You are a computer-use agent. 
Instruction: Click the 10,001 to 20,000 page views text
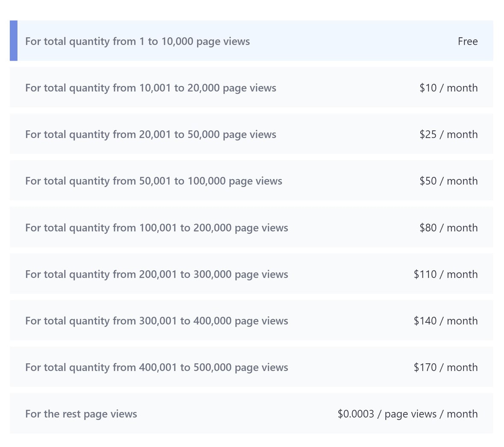point(151,88)
